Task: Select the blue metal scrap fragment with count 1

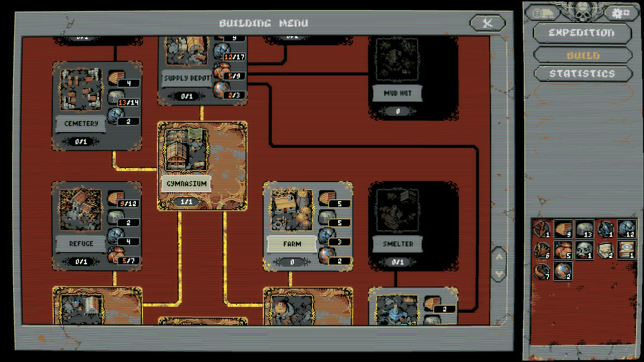Action: point(606,229)
